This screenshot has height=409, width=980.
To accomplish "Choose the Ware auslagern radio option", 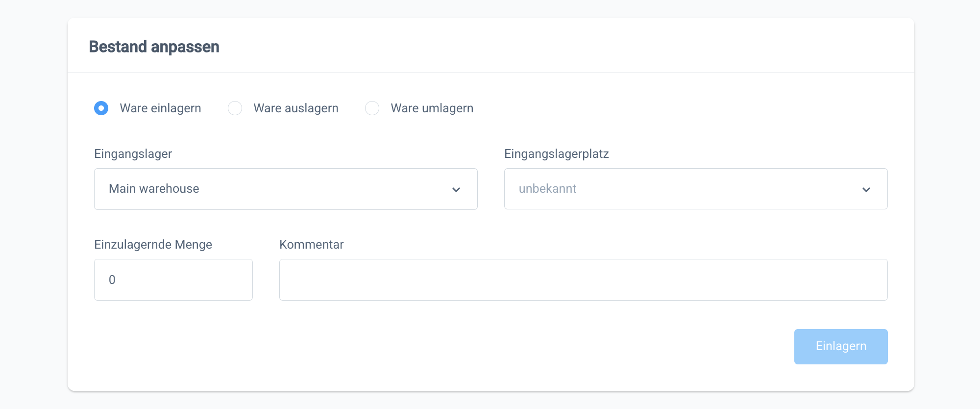I will pos(235,108).
